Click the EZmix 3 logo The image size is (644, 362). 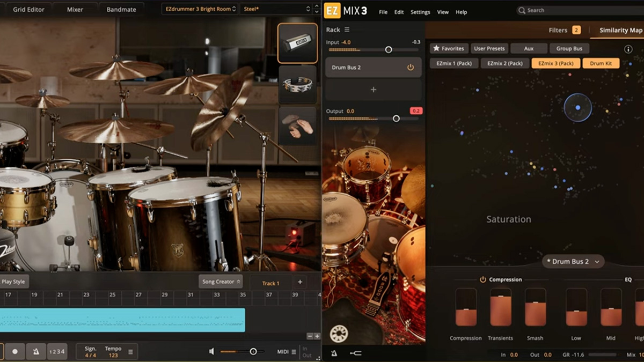tap(346, 11)
